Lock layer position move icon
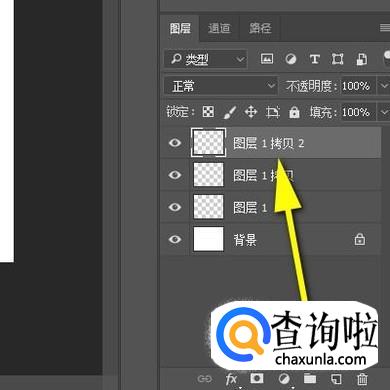The height and width of the screenshot is (390, 390). (x=251, y=112)
